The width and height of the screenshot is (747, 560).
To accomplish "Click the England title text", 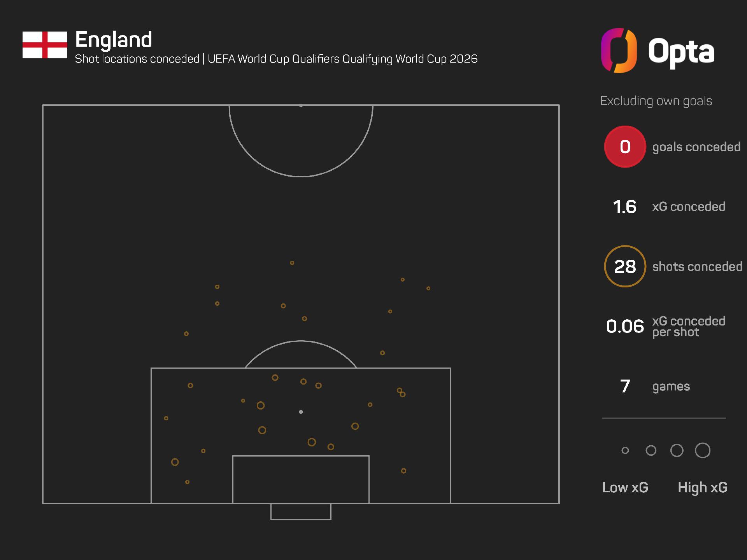I will point(114,40).
